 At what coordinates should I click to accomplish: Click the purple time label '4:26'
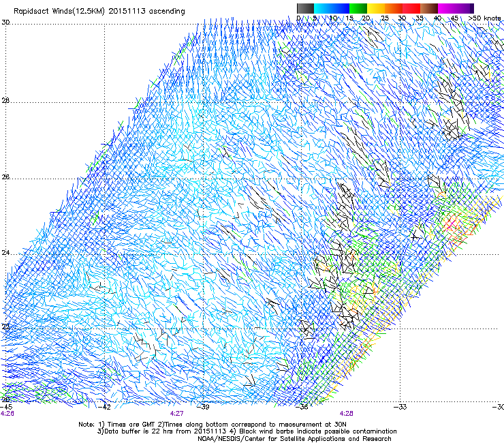tap(7, 414)
